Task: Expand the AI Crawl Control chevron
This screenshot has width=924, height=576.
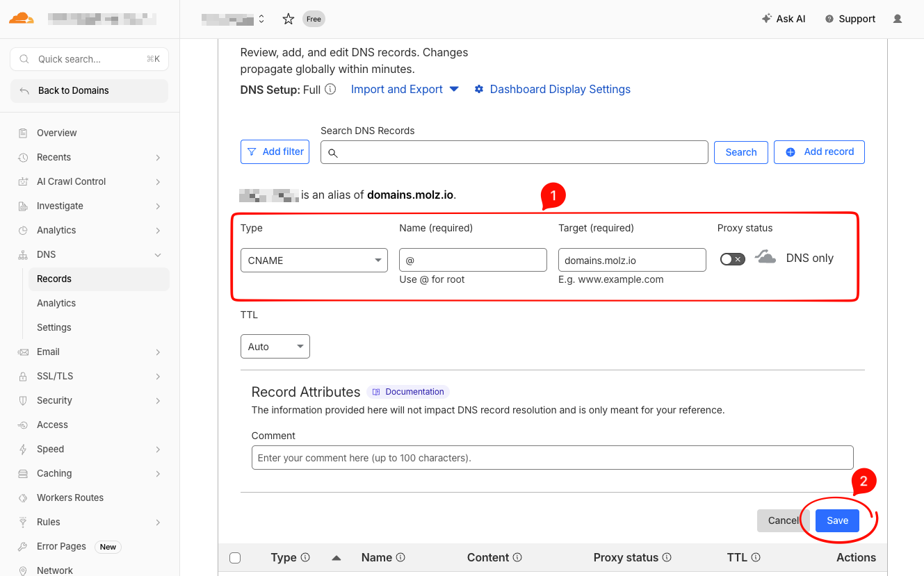Action: [158, 181]
